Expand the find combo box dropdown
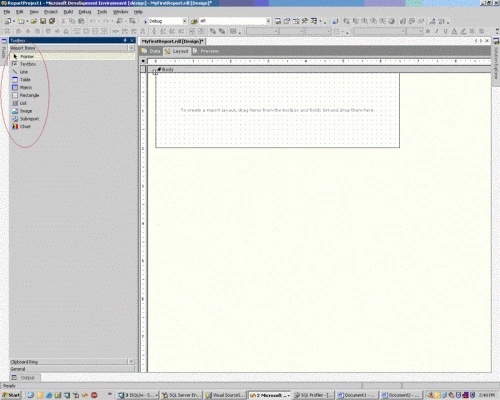This screenshot has height=400, width=500. 268,21
